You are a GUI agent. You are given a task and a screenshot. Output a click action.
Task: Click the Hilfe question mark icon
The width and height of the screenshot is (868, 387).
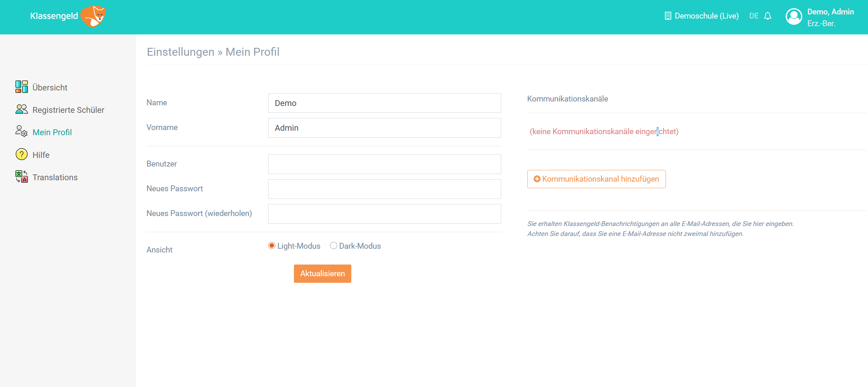[21, 154]
